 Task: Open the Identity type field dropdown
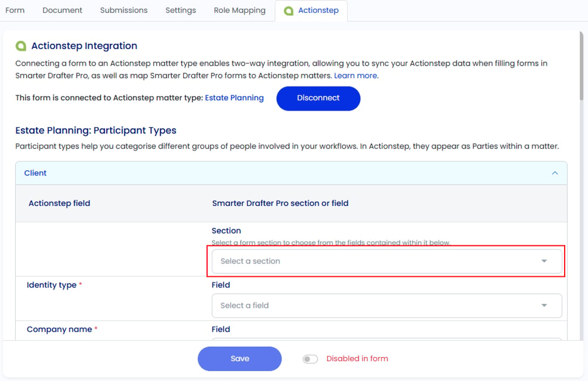[387, 306]
